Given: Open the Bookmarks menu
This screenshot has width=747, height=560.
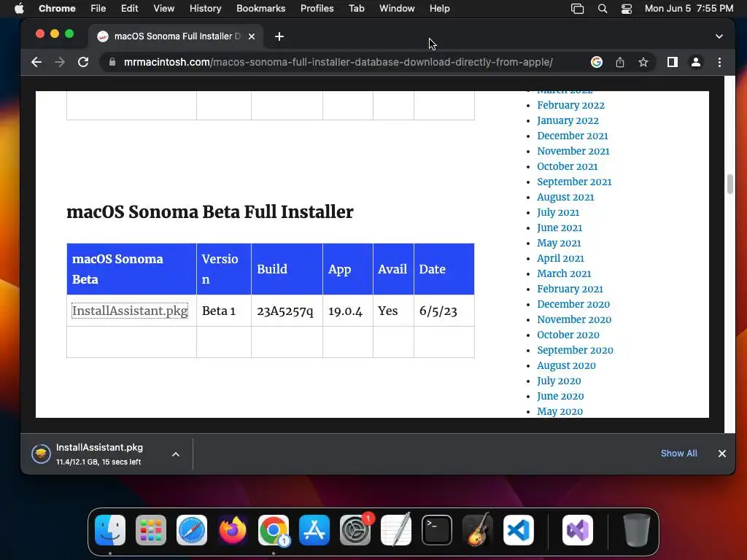Looking at the screenshot, I should click(x=260, y=9).
